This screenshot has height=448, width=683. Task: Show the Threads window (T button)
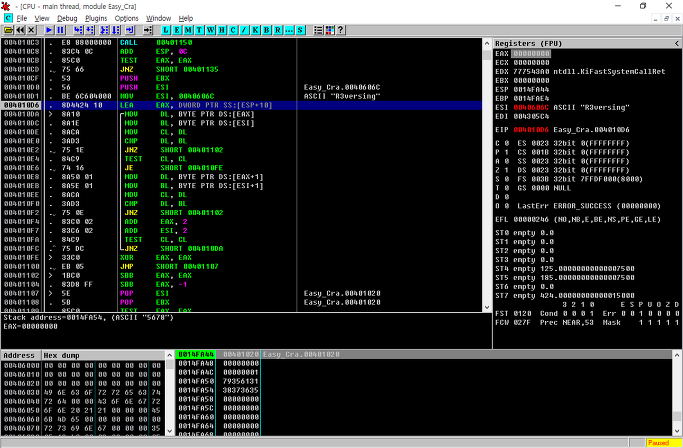click(x=199, y=30)
